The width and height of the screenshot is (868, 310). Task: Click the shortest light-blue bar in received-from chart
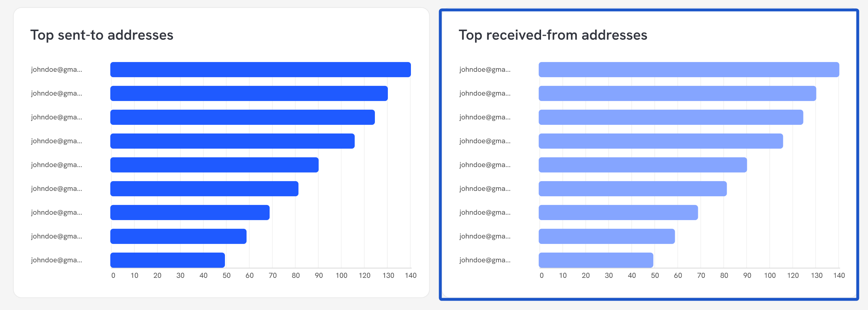coord(595,260)
